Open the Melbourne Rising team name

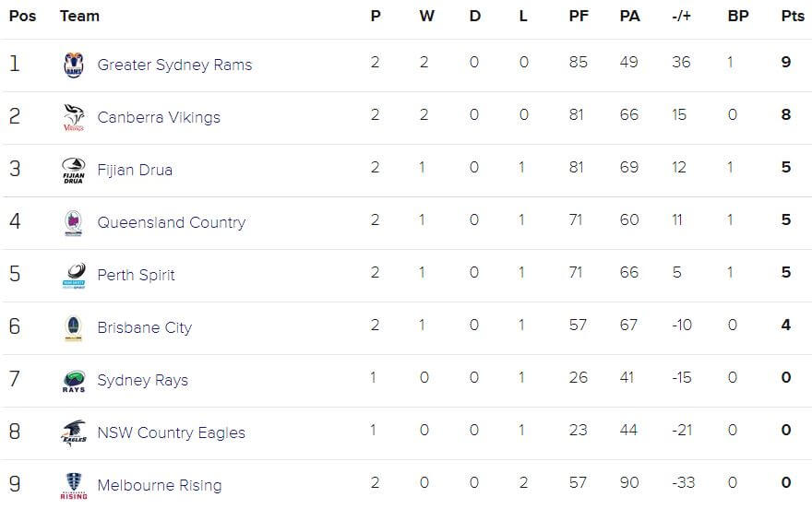pyautogui.click(x=160, y=485)
